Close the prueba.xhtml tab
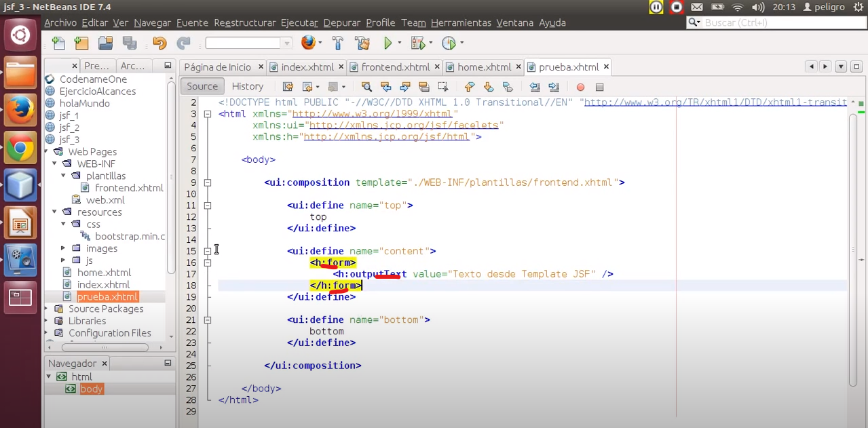This screenshot has width=868, height=428. tap(606, 66)
